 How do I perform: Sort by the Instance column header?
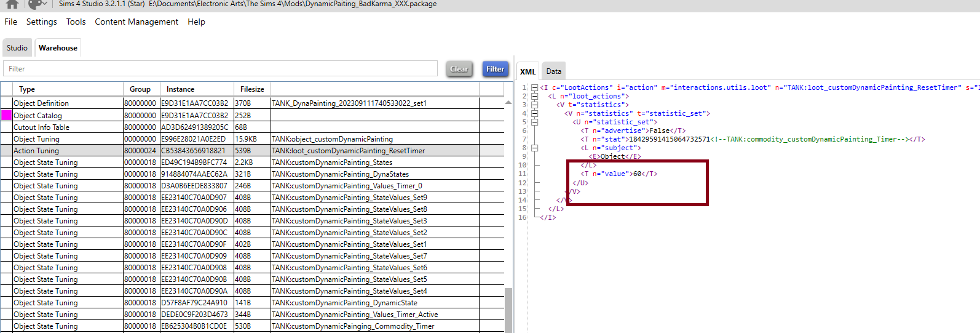click(197, 89)
